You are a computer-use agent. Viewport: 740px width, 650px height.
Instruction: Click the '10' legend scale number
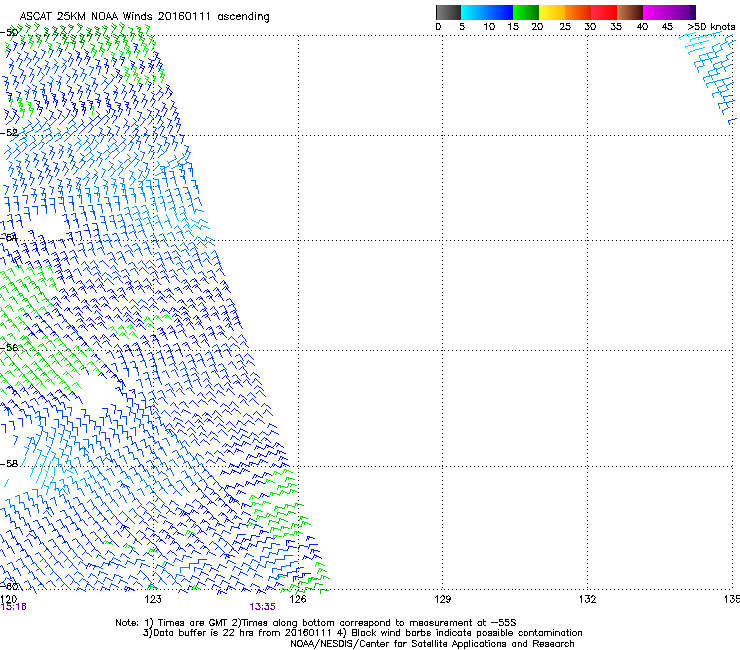tap(489, 27)
